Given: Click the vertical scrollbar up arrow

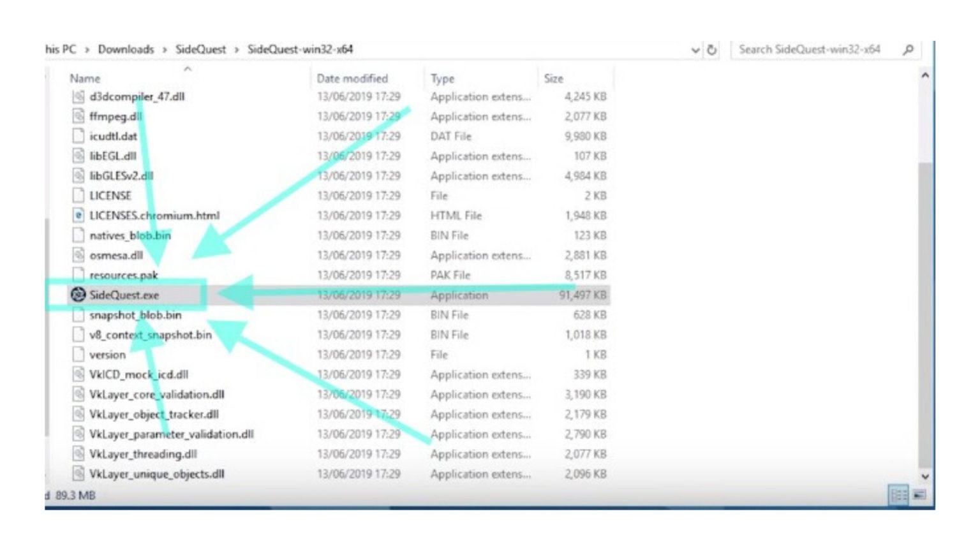Looking at the screenshot, I should tap(924, 75).
